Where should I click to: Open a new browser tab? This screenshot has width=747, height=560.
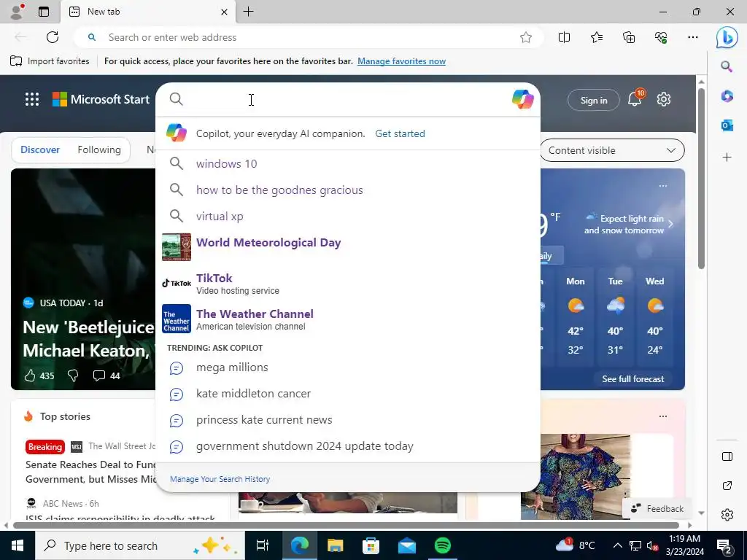(248, 12)
